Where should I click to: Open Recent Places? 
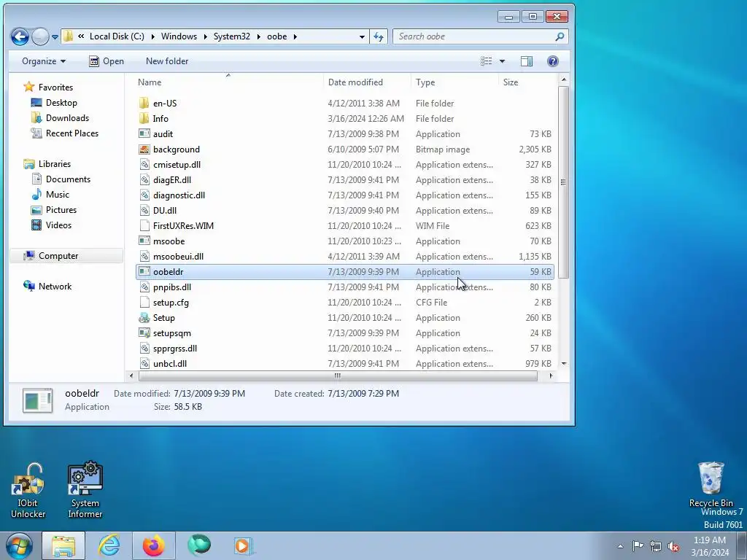(72, 133)
